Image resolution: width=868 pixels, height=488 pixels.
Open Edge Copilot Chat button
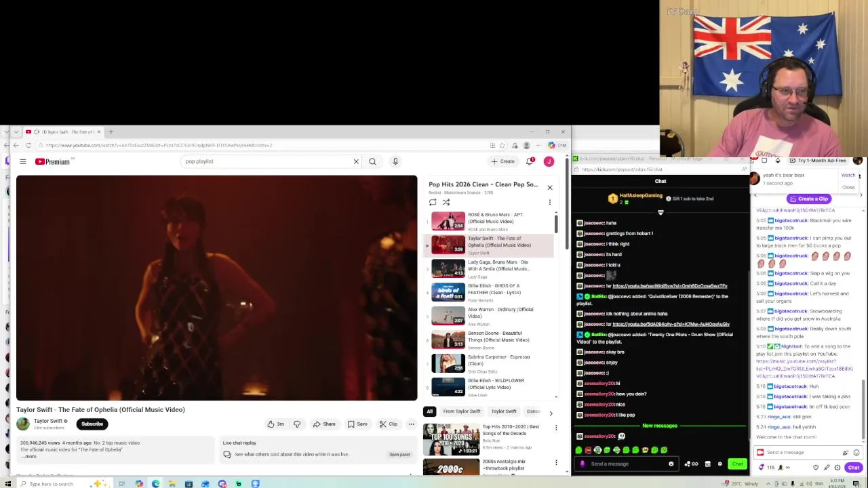(557, 145)
